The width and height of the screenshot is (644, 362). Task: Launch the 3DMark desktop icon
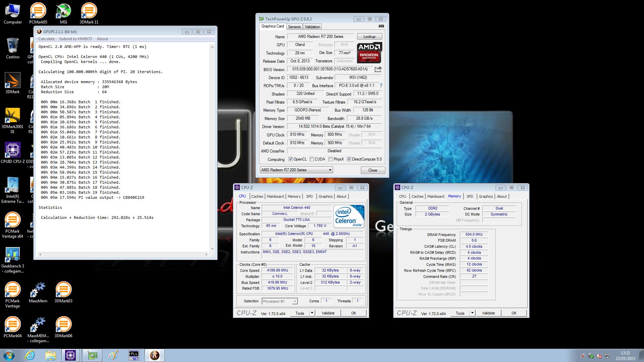(13, 83)
